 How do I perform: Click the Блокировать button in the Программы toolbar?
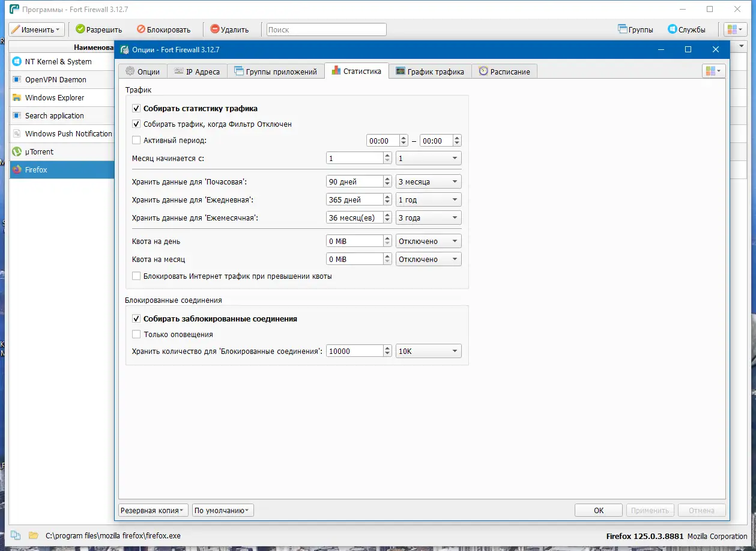(163, 29)
